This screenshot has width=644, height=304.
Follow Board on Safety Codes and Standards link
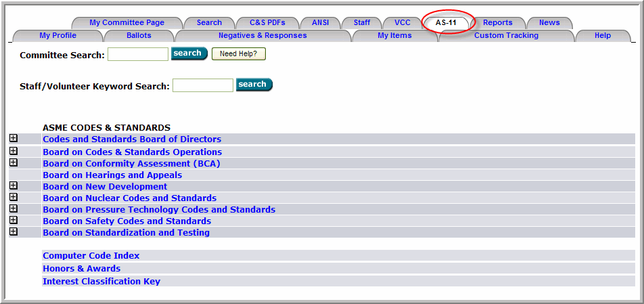127,221
